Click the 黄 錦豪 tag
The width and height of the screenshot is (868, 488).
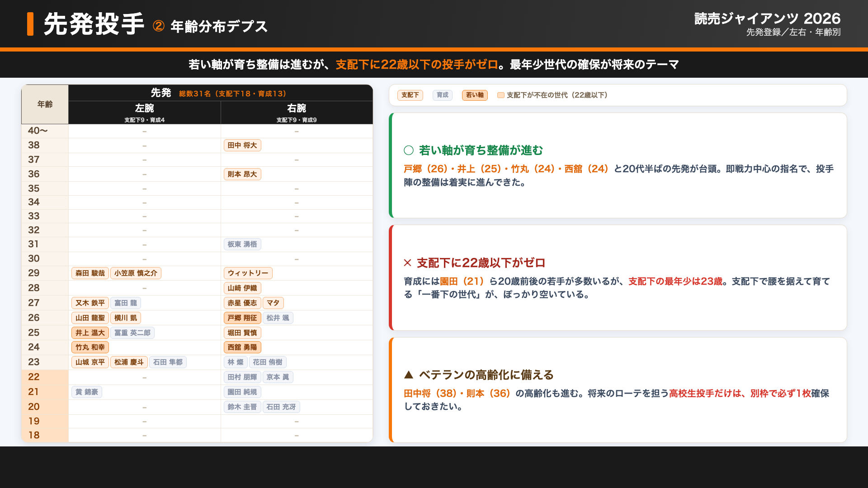pyautogui.click(x=86, y=392)
